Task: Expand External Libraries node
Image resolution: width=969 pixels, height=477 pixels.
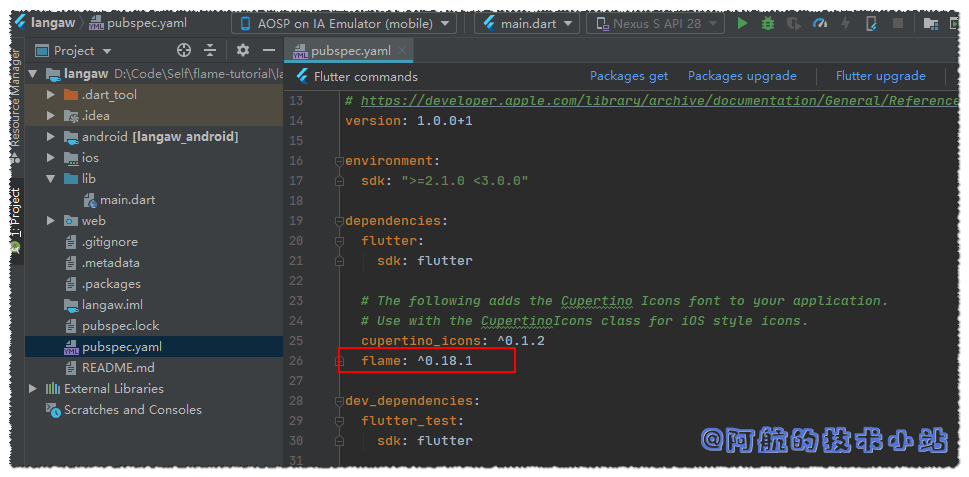Action: (x=33, y=389)
